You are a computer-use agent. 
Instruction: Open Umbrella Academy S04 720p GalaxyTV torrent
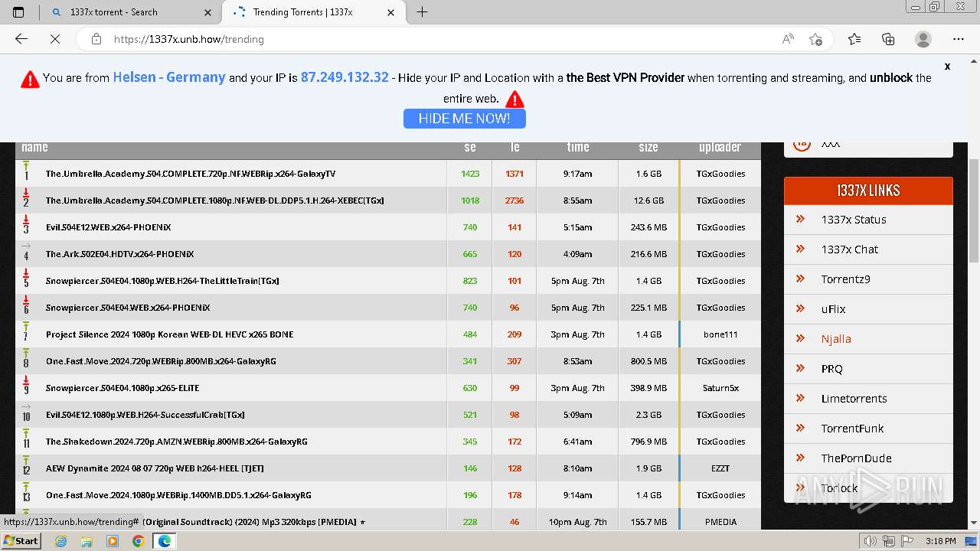pos(191,174)
